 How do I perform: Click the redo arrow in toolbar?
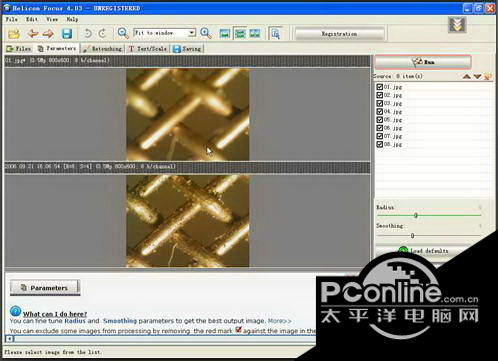point(103,33)
